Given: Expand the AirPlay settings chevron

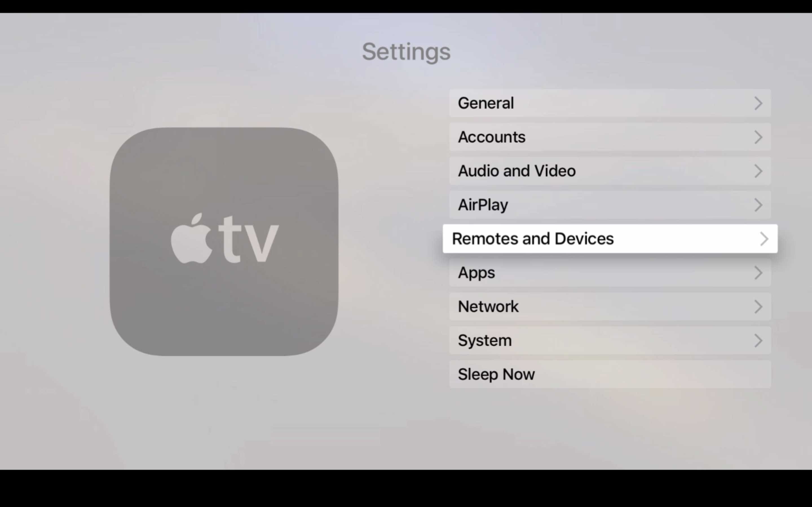Looking at the screenshot, I should (758, 204).
